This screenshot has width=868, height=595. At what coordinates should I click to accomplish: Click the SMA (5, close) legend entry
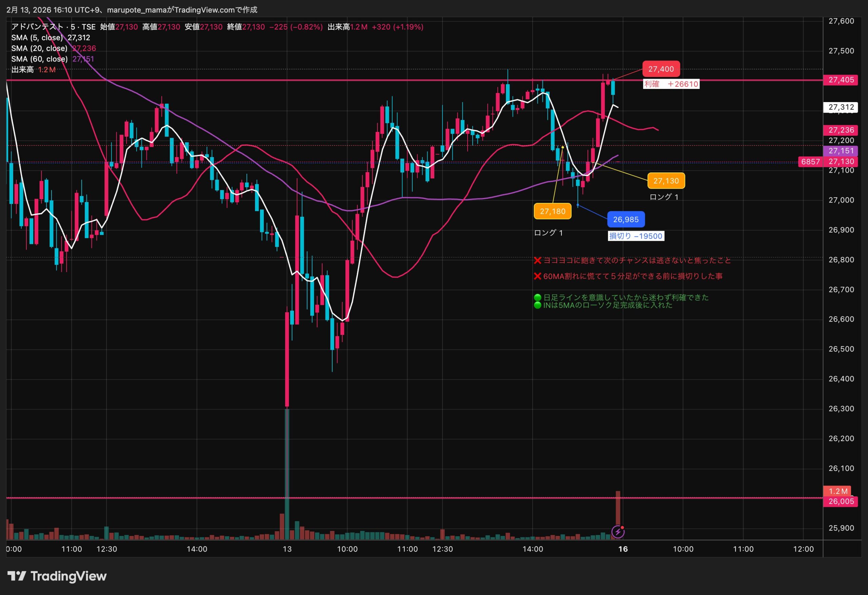(x=37, y=38)
